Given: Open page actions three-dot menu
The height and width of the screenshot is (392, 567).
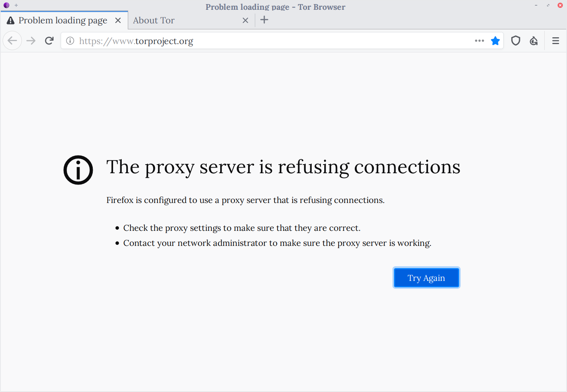Looking at the screenshot, I should click(480, 41).
